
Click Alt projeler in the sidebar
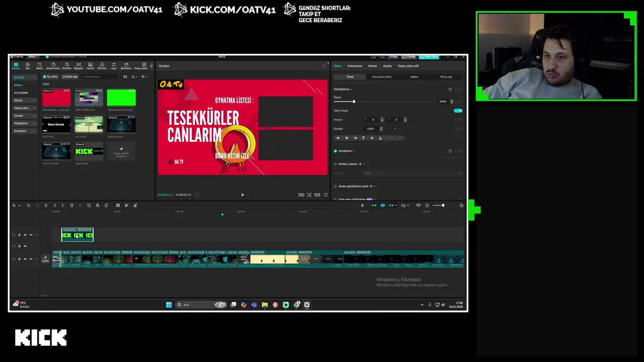click(21, 93)
